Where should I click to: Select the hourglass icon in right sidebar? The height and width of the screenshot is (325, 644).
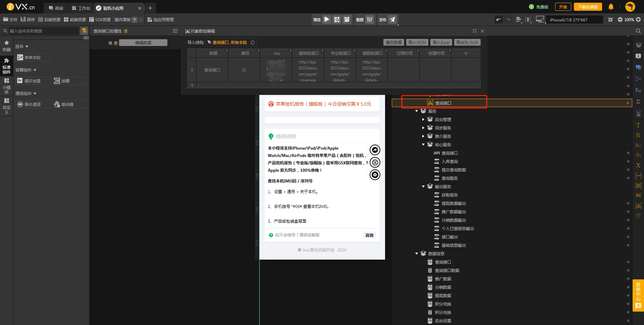(638, 114)
